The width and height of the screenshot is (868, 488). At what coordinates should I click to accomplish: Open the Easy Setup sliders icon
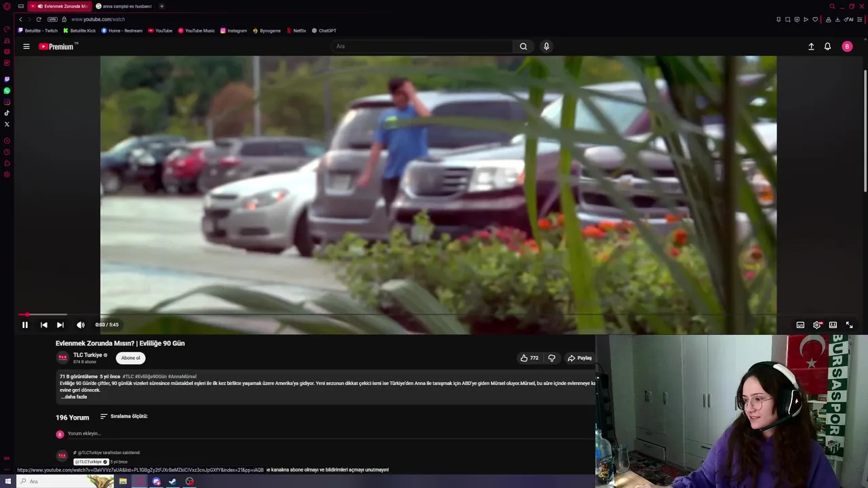tap(860, 20)
